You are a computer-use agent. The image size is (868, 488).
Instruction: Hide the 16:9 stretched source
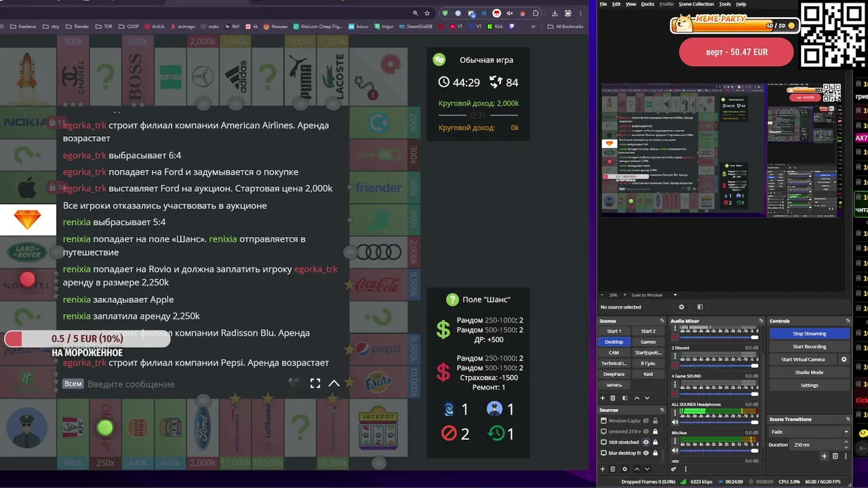[x=646, y=442]
